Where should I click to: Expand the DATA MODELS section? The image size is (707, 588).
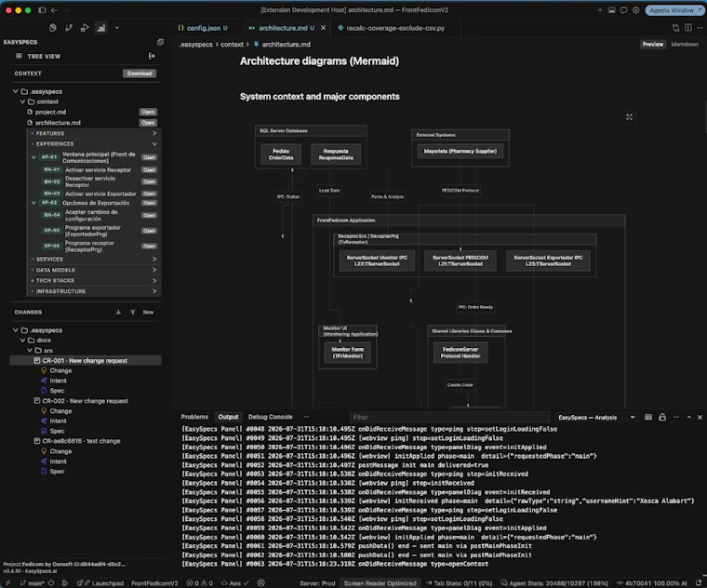coord(154,270)
